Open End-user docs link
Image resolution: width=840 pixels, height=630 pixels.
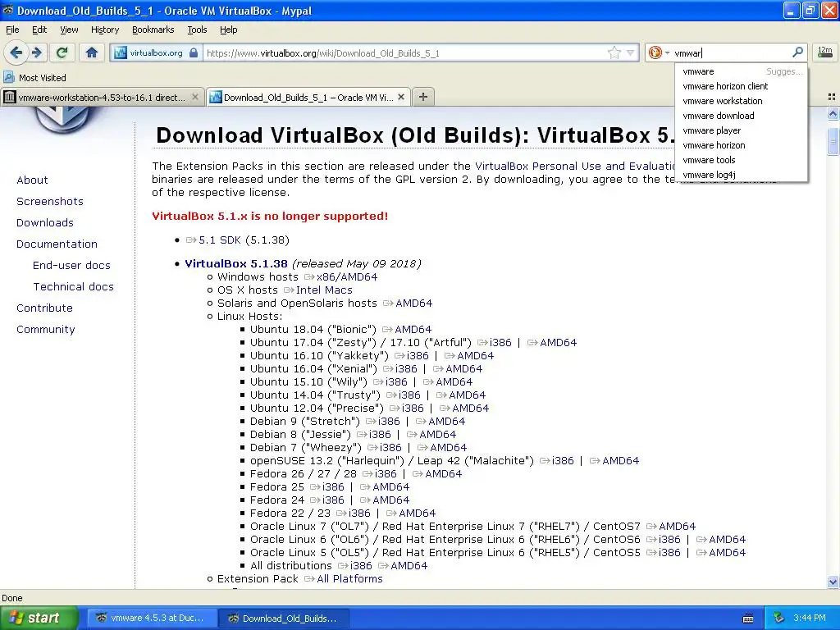(71, 266)
